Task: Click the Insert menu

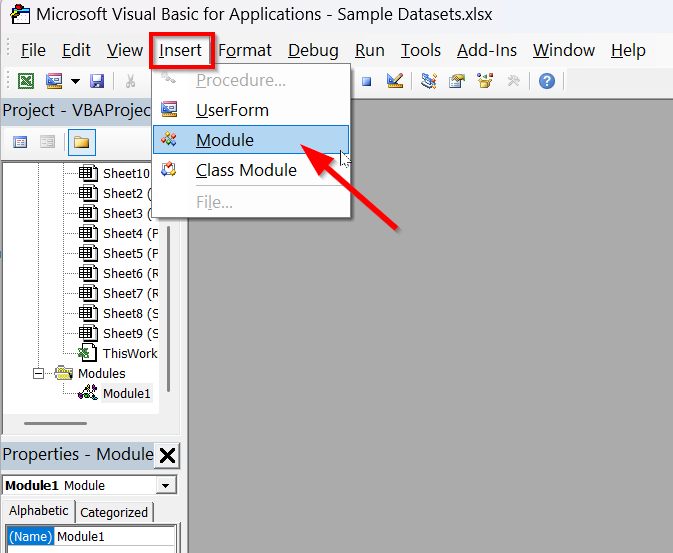Action: pos(180,50)
